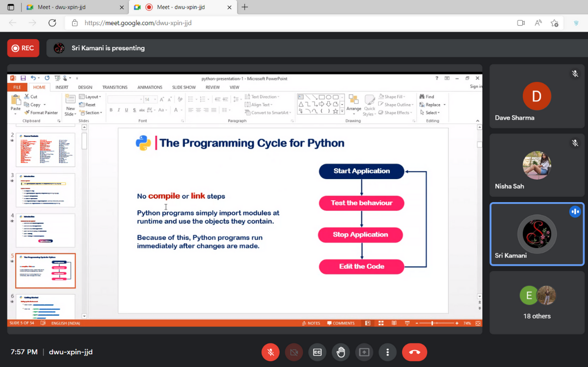Open browser tab actions menu
The height and width of the screenshot is (367, 588).
pos(11,7)
